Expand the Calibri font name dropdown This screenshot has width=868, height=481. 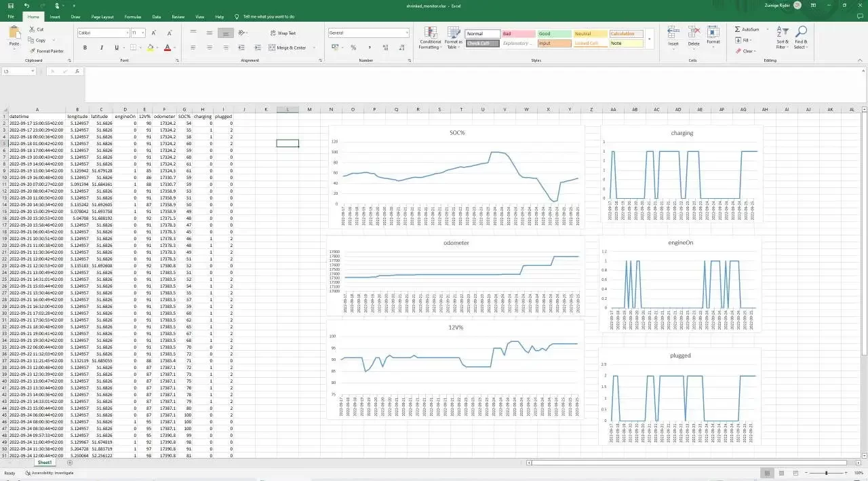pos(127,33)
